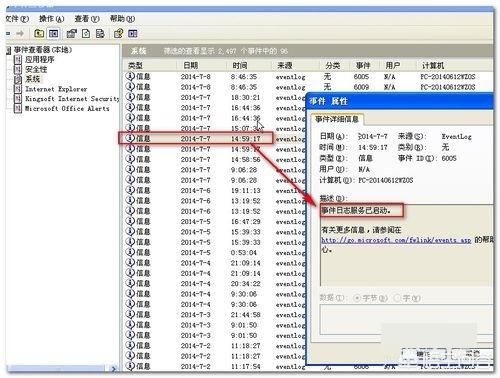500x378 pixels.
Task: Select 安全性 in the tree
Action: 36,69
